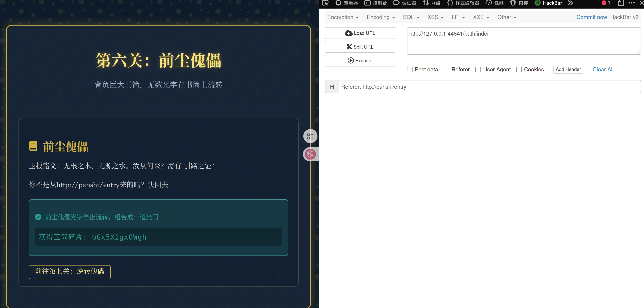644x308 pixels.
Task: Click the element picker icon in devtools
Action: click(x=325, y=3)
